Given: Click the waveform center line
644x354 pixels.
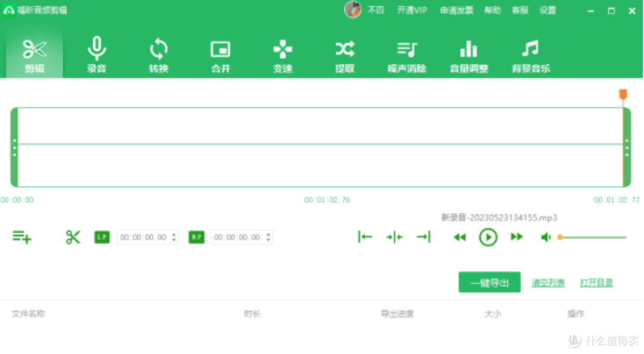Looking at the screenshot, I should pyautogui.click(x=320, y=144).
